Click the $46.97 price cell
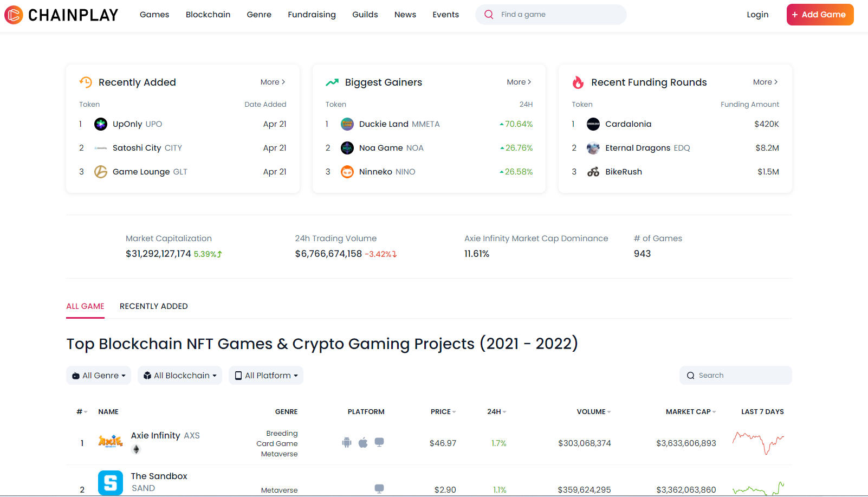 tap(443, 443)
